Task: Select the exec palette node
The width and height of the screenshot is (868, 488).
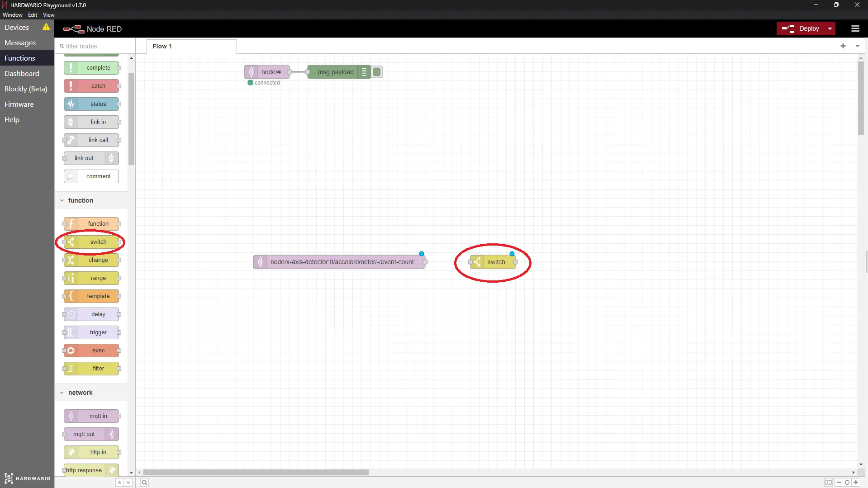Action: pos(91,351)
